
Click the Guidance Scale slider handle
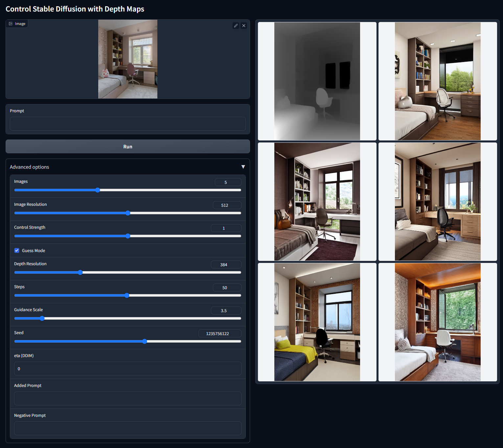[42, 318]
